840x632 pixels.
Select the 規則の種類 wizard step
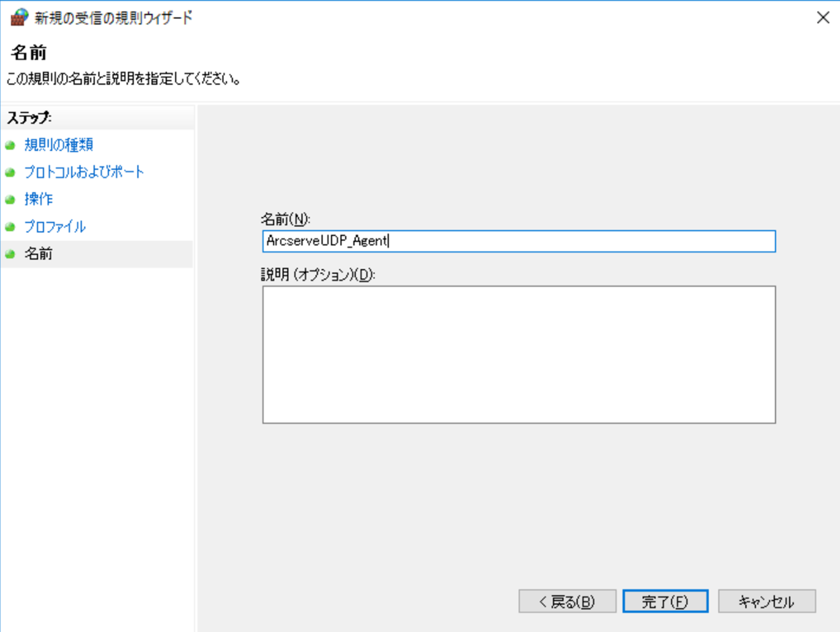58,145
